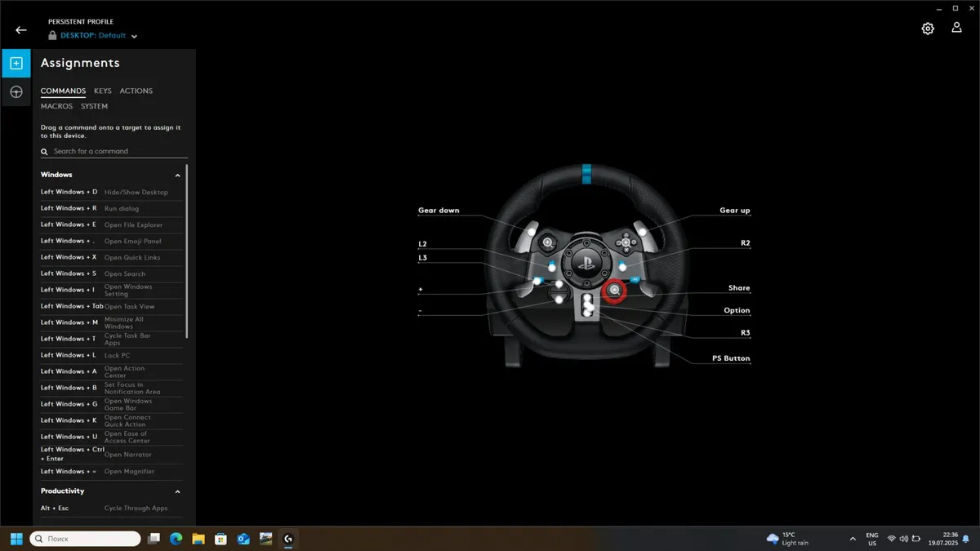
Task: Switch to the COMMANDS tab
Action: 63,91
